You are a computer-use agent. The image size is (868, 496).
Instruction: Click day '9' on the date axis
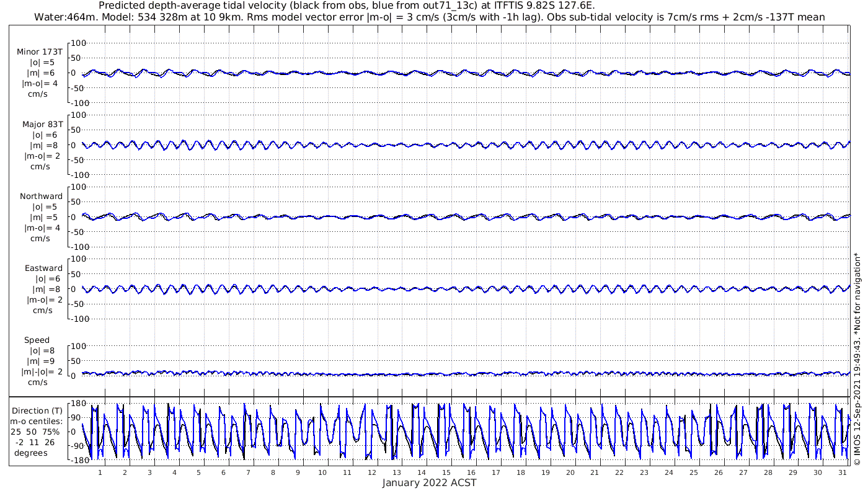click(298, 472)
